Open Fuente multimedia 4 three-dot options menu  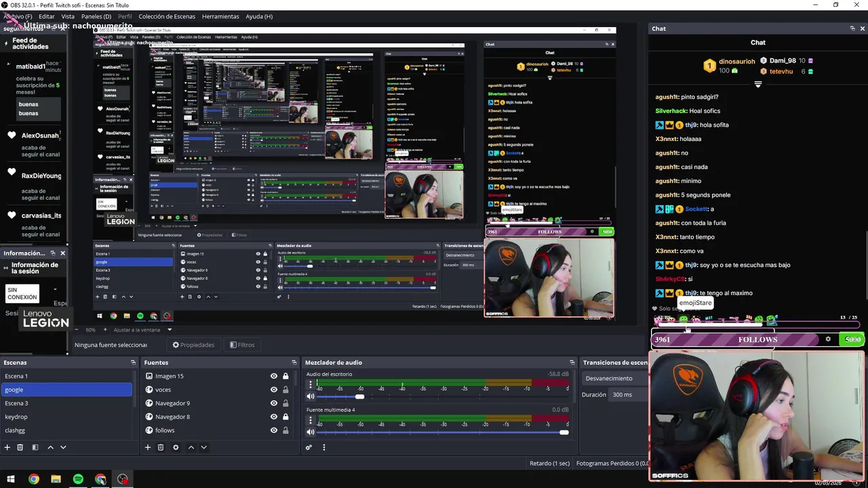pos(311,420)
